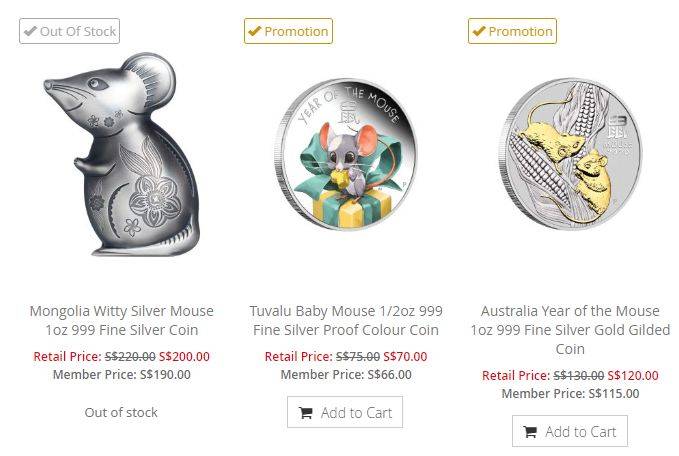The image size is (679, 456).
Task: Click the S$200.00 retail price of the Mongolia coin
Action: [x=182, y=356]
